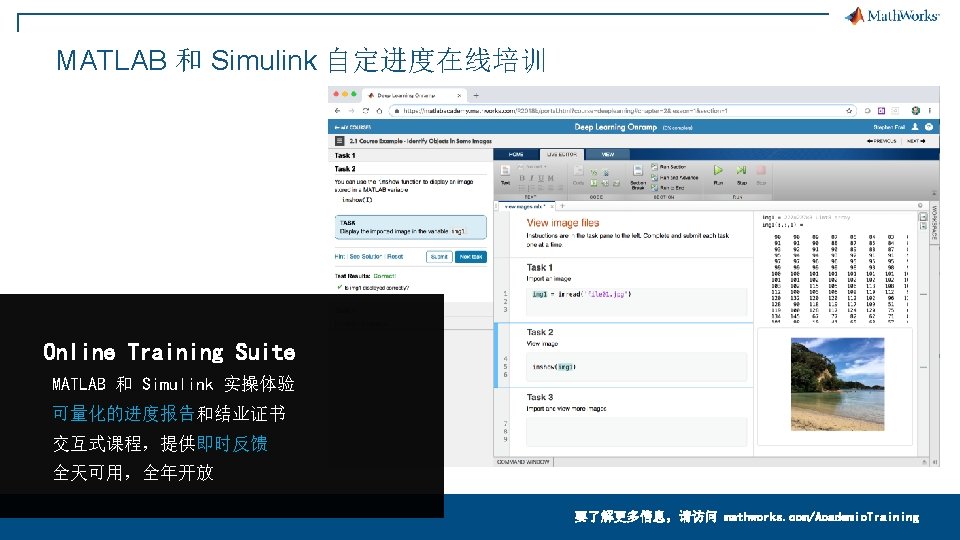Click the empty Task 3 code box
The height and width of the screenshot is (540, 960).
[x=636, y=432]
